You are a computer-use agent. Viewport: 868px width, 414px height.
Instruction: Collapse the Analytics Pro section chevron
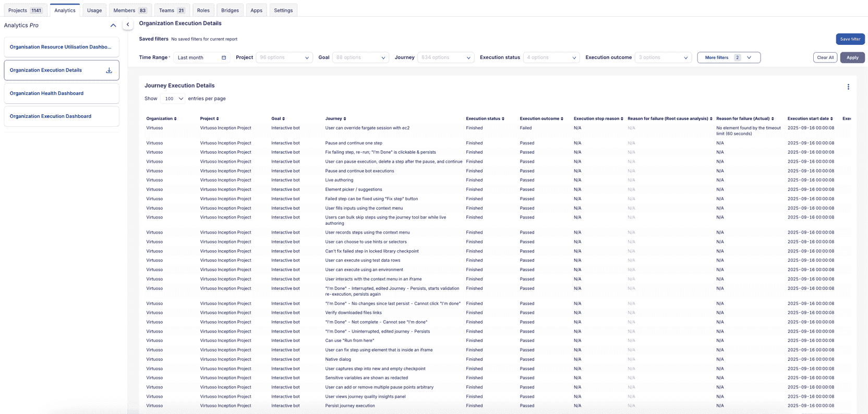[x=113, y=25]
